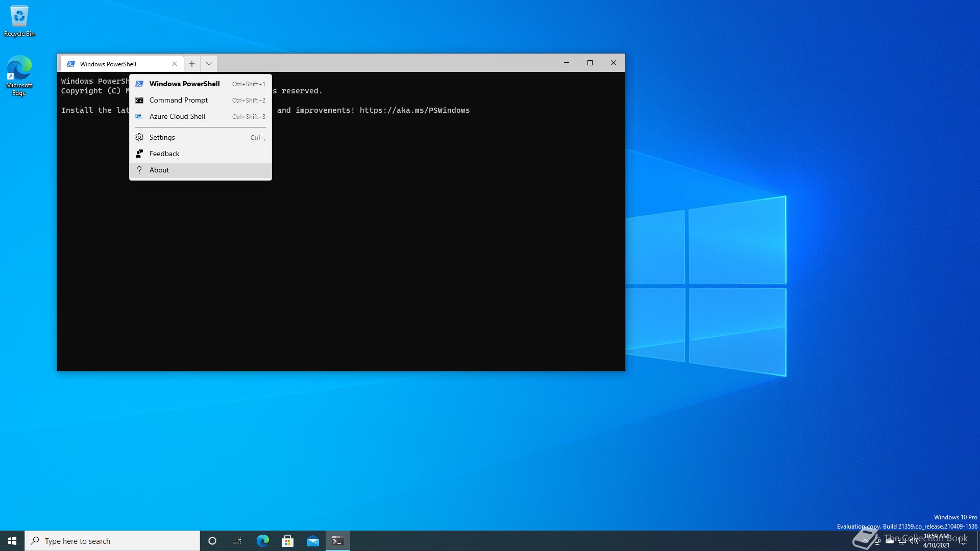Click the volume speaker tray icon
Viewport: 980px width, 551px height.
[x=914, y=541]
